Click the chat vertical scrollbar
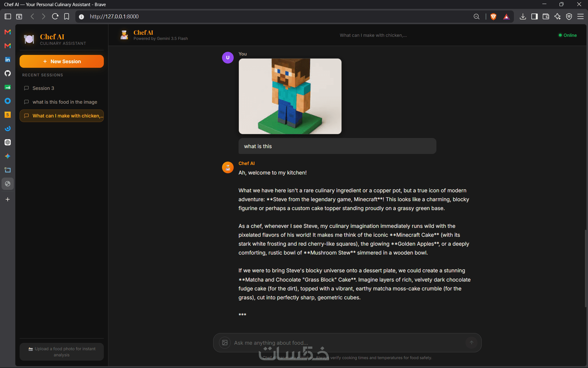The height and width of the screenshot is (368, 588). click(586, 268)
